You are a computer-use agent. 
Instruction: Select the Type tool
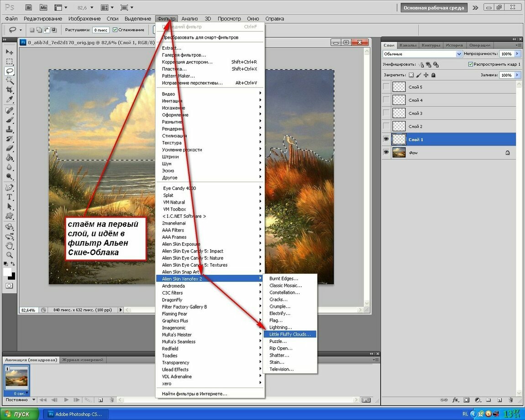(10, 197)
